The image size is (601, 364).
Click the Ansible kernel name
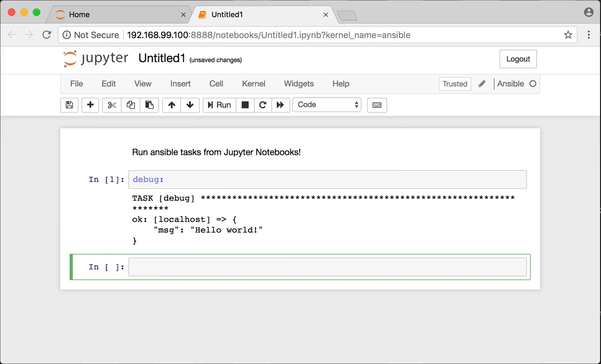pyautogui.click(x=511, y=84)
